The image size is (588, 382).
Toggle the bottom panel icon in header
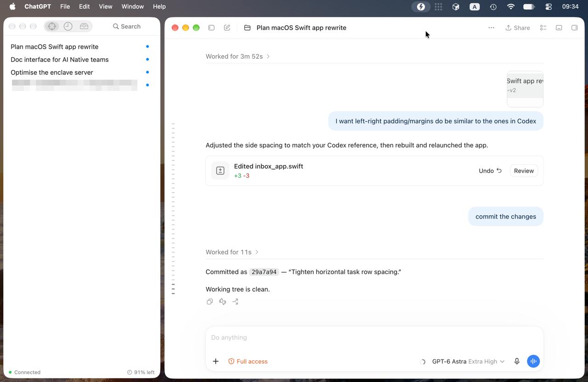(559, 28)
